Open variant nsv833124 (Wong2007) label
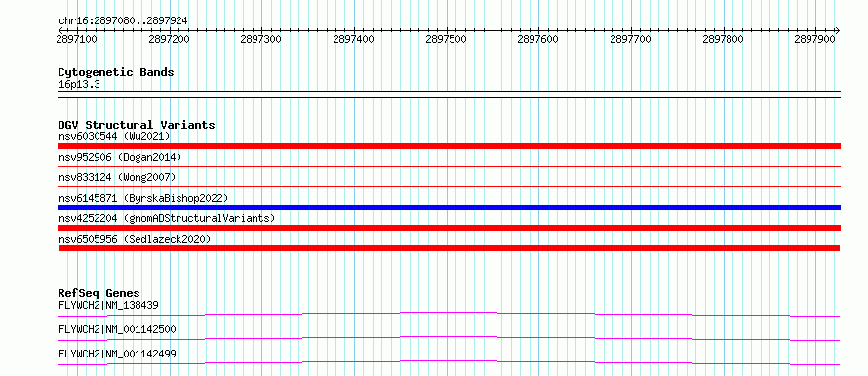 [x=117, y=177]
